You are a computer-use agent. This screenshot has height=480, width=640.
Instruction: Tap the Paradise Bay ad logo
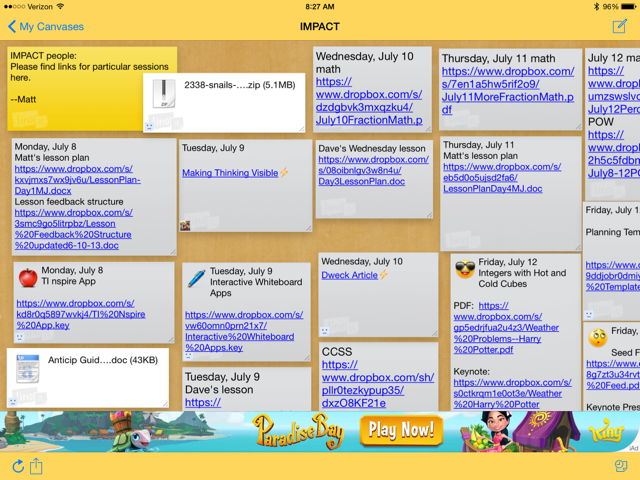coord(298,431)
